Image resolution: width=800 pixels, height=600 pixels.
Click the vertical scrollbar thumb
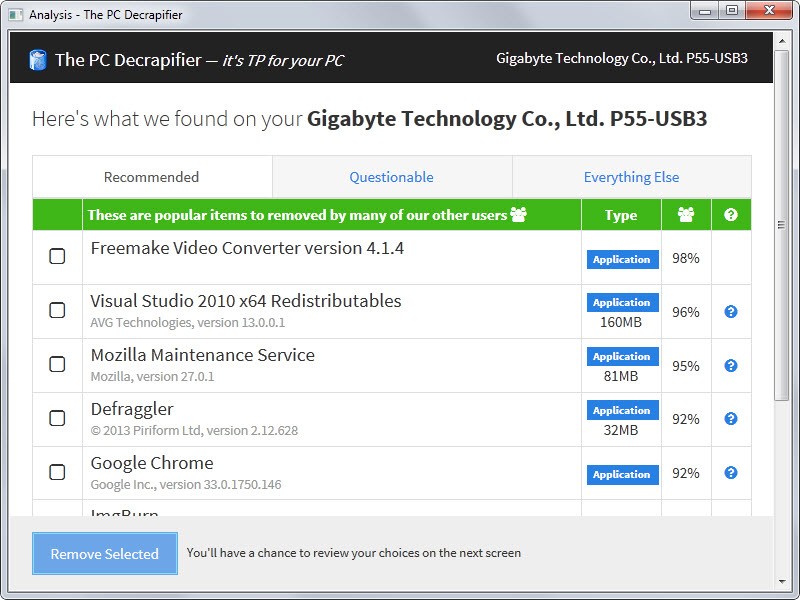coord(782,225)
